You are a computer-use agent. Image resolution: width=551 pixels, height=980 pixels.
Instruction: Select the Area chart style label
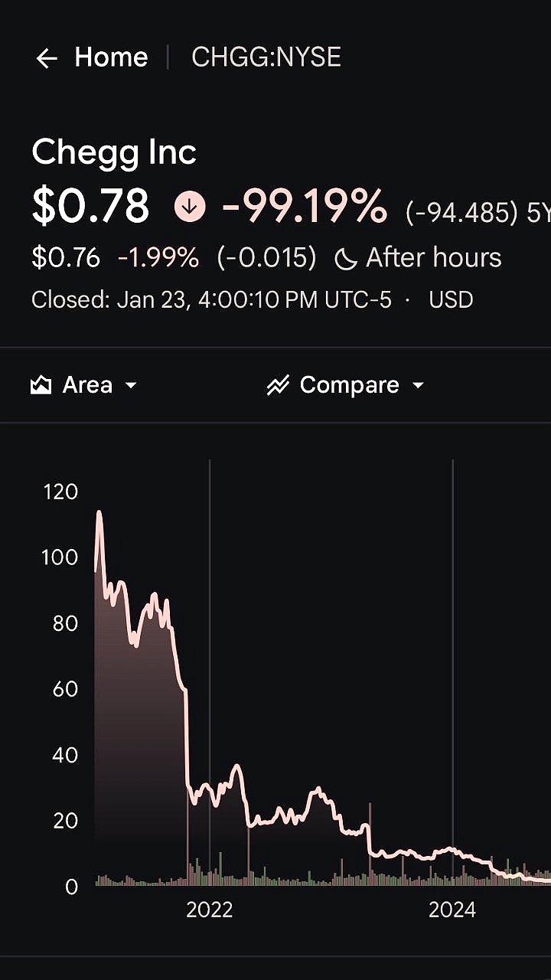87,385
